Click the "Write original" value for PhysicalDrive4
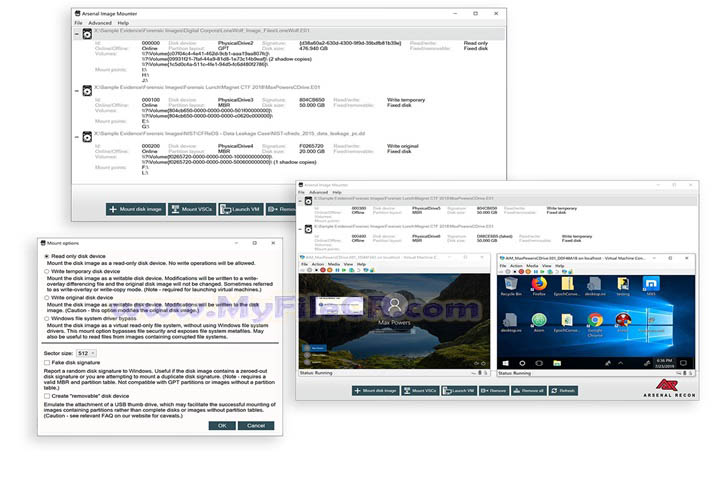Screen dimensions: 720x480 point(403,146)
